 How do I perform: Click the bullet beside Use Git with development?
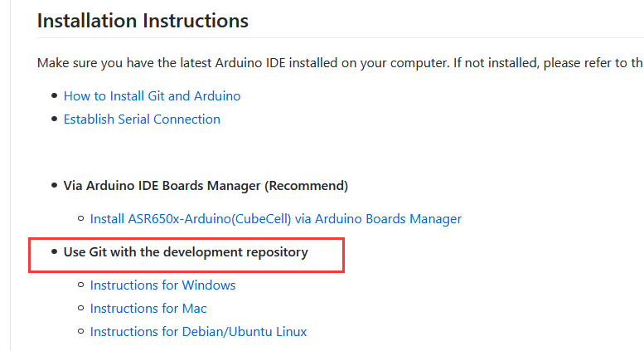click(54, 251)
